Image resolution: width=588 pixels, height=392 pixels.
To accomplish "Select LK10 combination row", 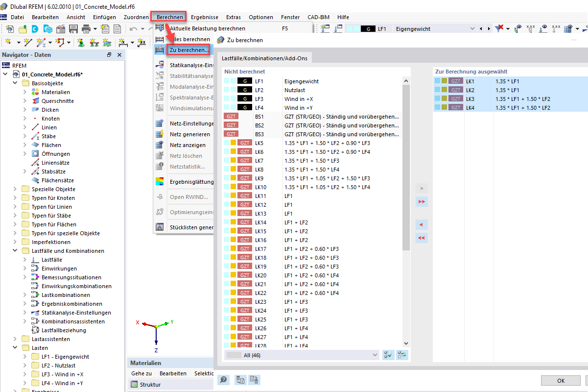I will click(x=312, y=187).
